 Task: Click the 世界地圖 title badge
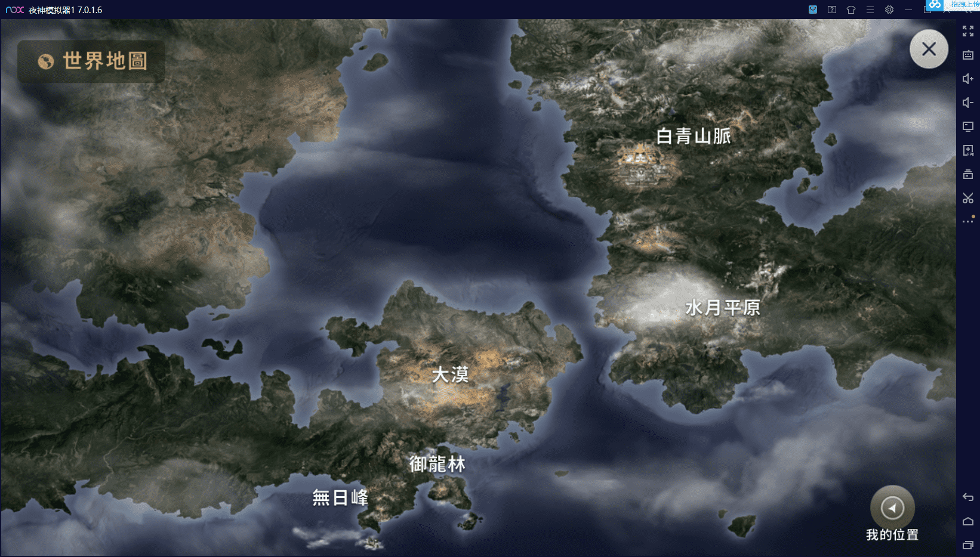click(x=91, y=61)
